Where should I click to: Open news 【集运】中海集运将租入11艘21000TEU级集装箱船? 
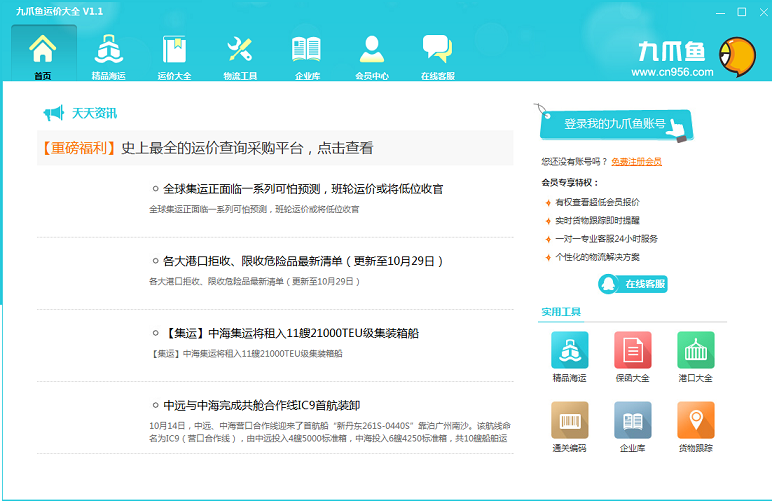click(x=291, y=333)
